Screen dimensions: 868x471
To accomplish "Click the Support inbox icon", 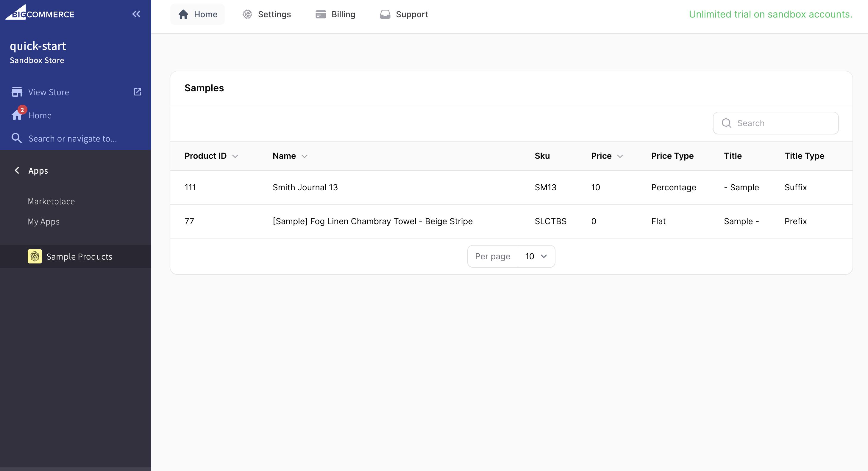I will tap(385, 14).
